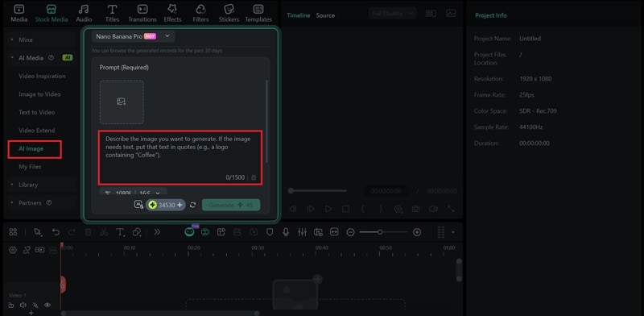Click the Partners help icon

[x=49, y=203]
